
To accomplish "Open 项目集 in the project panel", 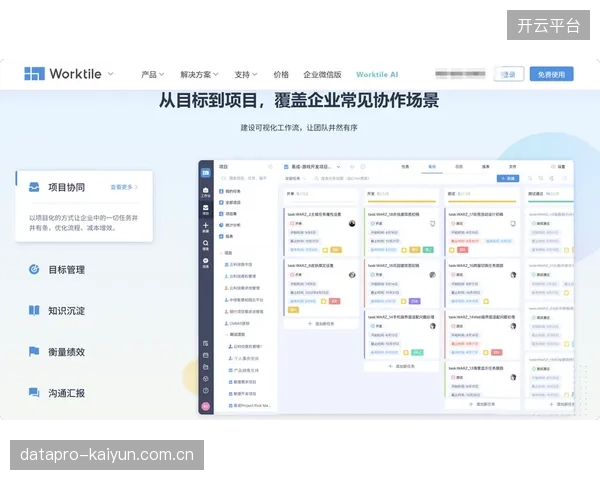I will tap(228, 214).
